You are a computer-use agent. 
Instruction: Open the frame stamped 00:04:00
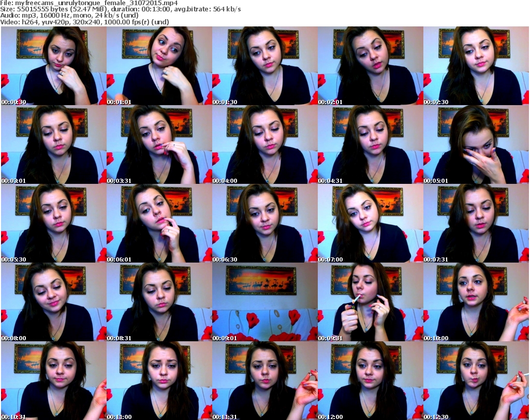click(264, 144)
